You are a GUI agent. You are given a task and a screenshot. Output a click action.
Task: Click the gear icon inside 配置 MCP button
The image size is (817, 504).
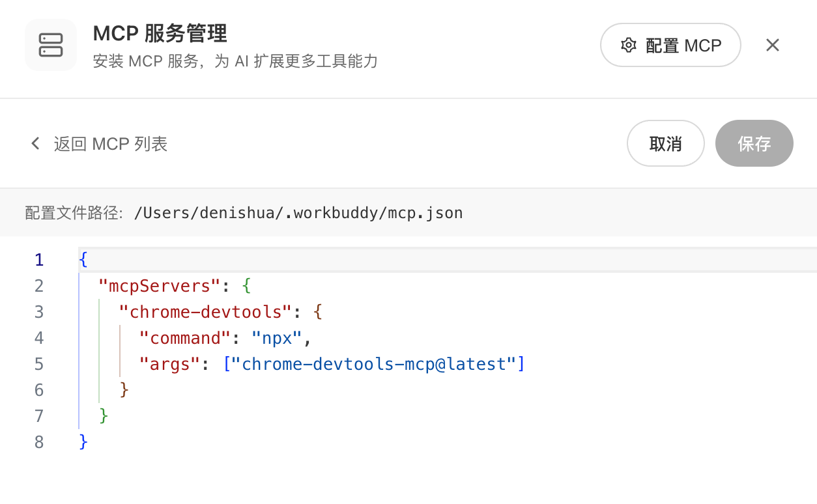pos(627,45)
